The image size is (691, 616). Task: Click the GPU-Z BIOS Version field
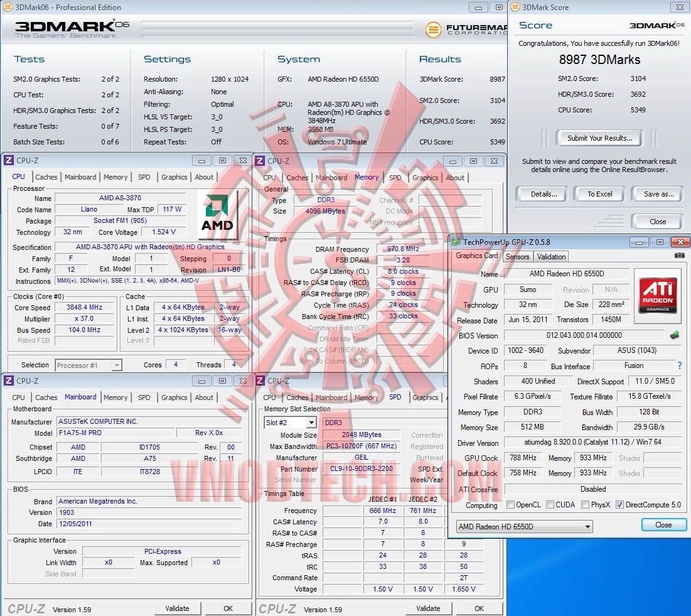(x=584, y=335)
